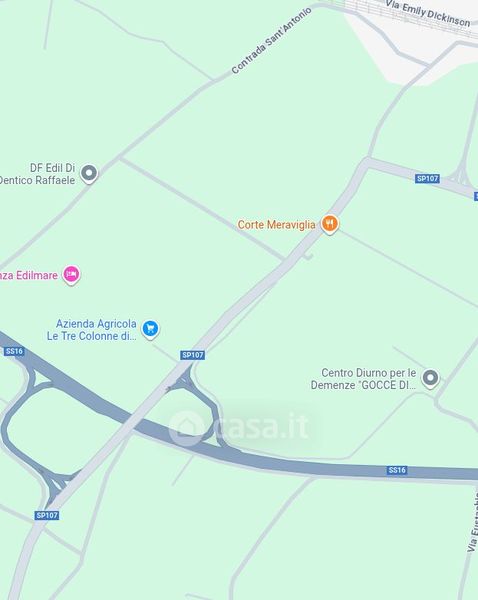The width and height of the screenshot is (478, 600).
Task: Open the Corte Meraviglia text label
Action: point(276,225)
